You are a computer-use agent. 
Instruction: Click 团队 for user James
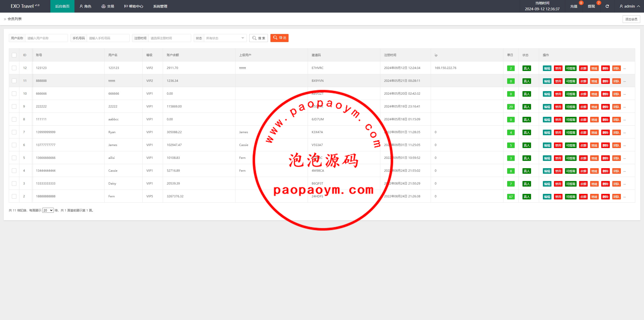(616, 145)
